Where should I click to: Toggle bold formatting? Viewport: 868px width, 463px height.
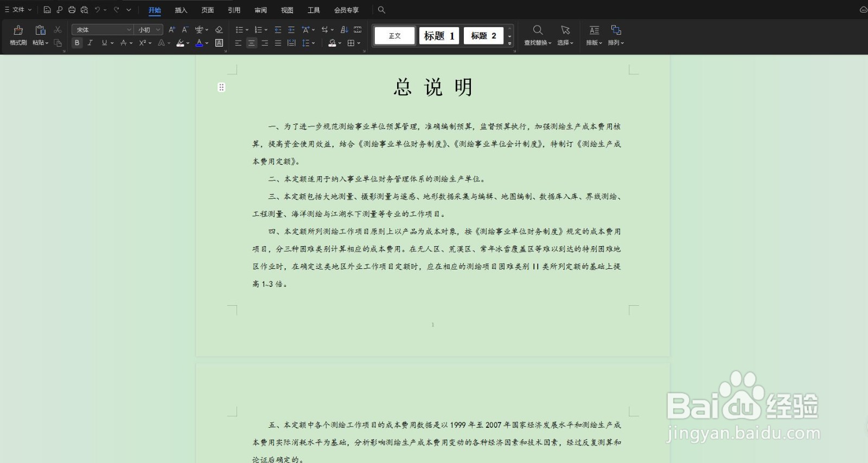pos(77,43)
